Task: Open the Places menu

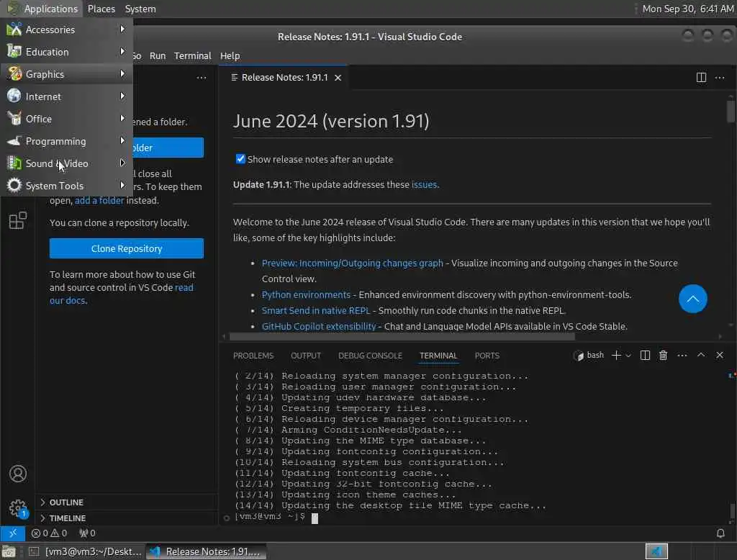Action: (x=101, y=9)
